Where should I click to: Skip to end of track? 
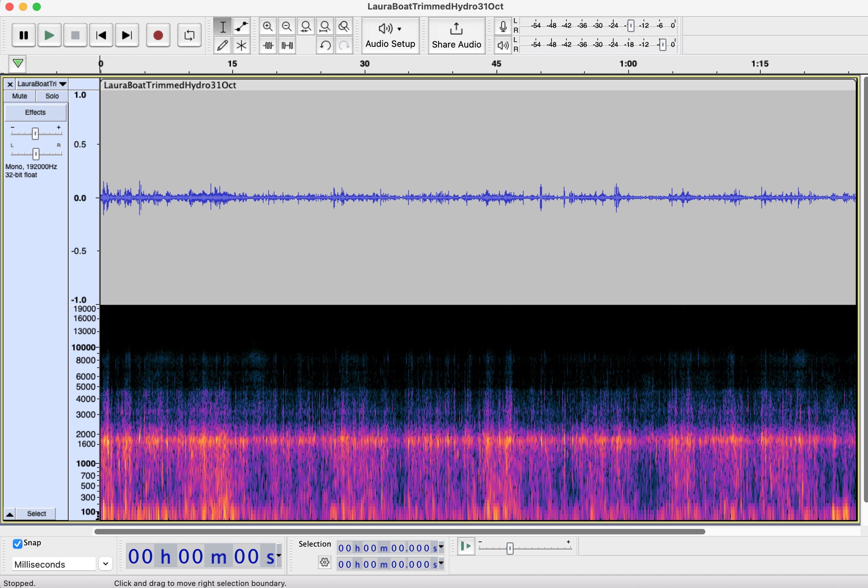[x=127, y=35]
